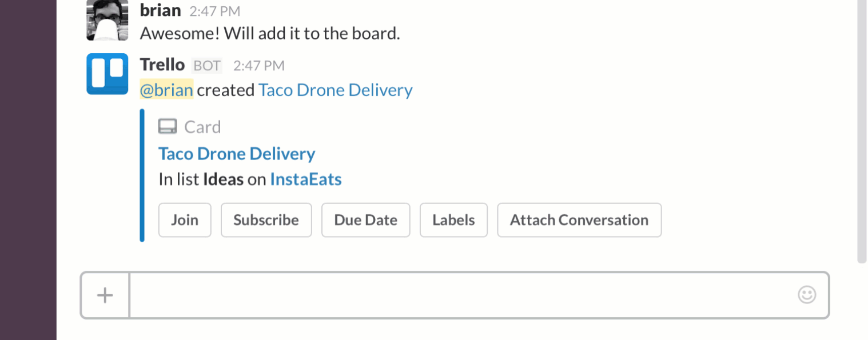
Task: Click the message list scrollbar
Action: [x=862, y=131]
